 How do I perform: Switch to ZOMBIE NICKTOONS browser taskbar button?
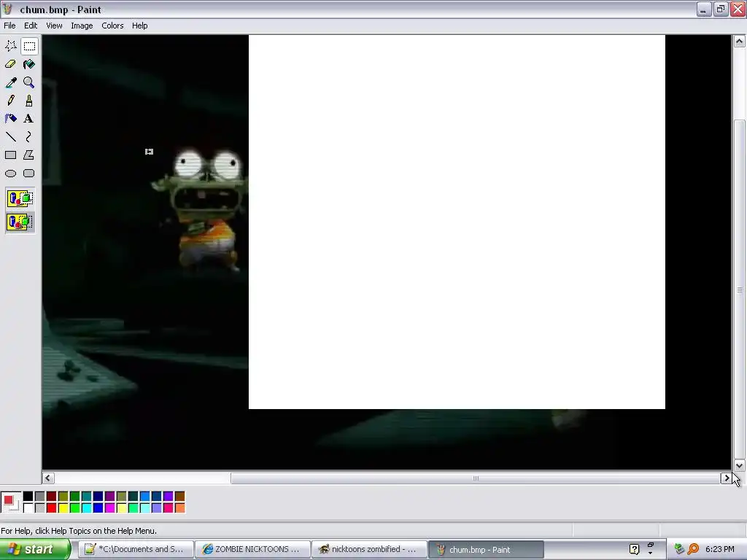click(252, 549)
